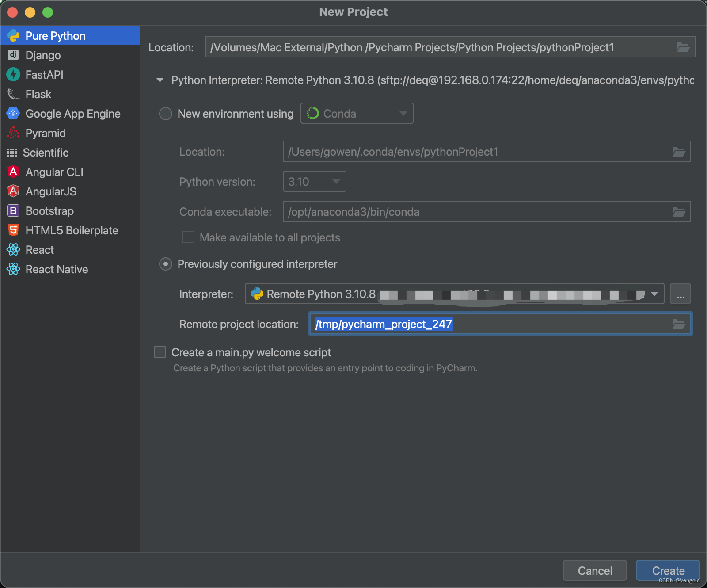Click the HTML5 Boilerplate icon
Image resolution: width=707 pixels, height=588 pixels.
(x=13, y=230)
